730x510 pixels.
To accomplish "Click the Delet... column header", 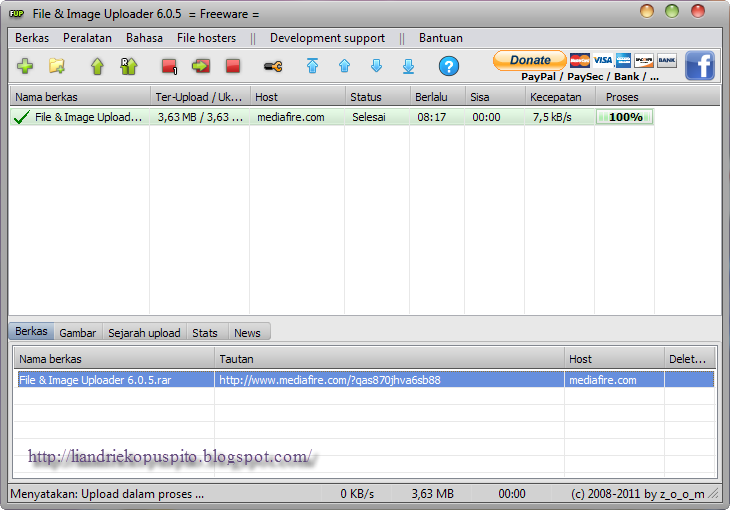I will (x=689, y=359).
